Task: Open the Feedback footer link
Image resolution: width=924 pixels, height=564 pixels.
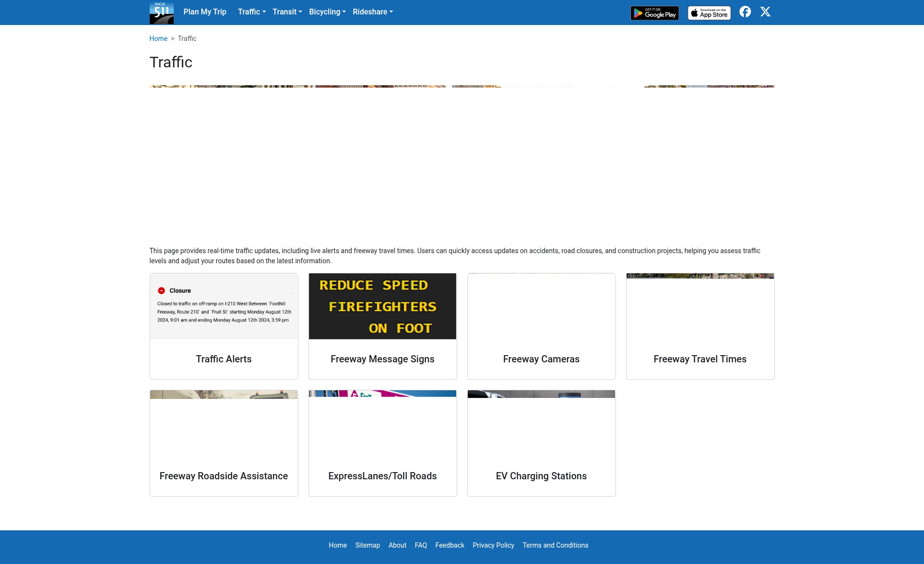Action: click(x=450, y=545)
